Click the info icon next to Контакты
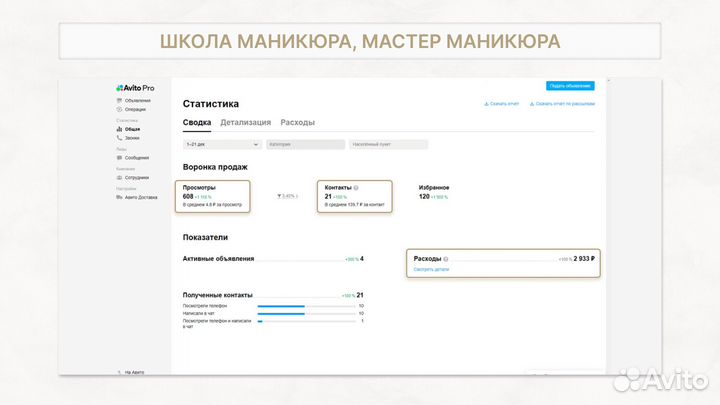The height and width of the screenshot is (405, 720). [356, 188]
